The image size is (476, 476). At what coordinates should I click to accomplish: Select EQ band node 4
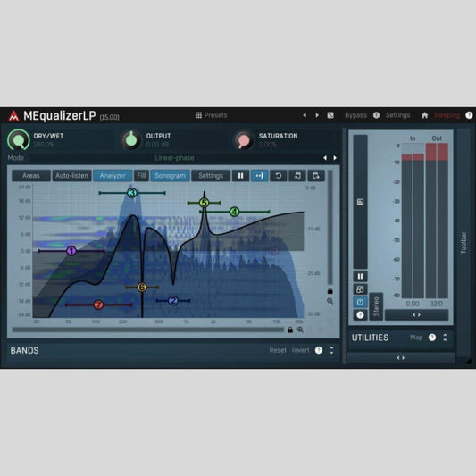(x=234, y=212)
